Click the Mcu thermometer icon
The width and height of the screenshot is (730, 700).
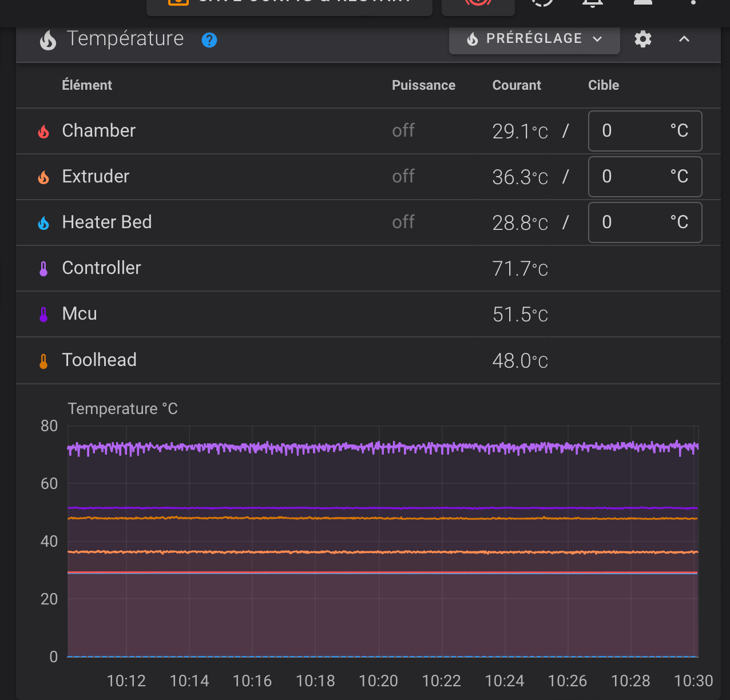(43, 315)
